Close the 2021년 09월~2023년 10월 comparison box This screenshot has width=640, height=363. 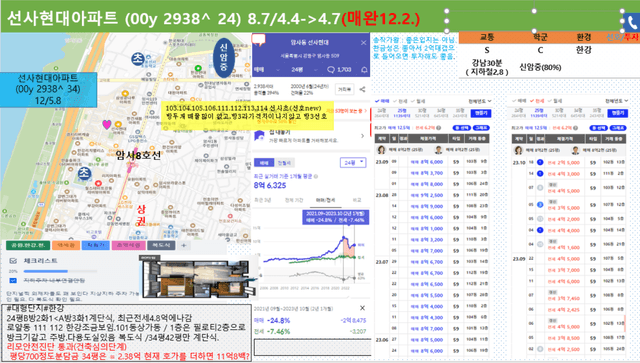pyautogui.click(x=362, y=308)
